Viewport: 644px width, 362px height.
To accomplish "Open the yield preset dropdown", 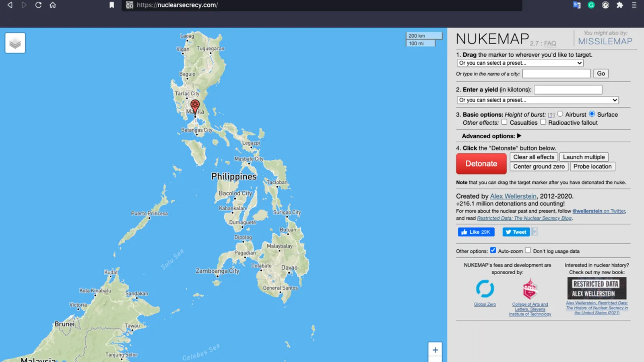I will [x=538, y=100].
